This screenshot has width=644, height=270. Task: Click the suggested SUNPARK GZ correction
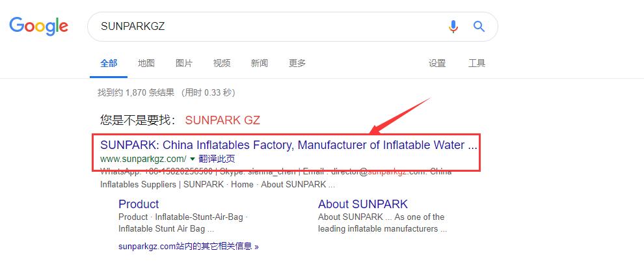pos(222,120)
